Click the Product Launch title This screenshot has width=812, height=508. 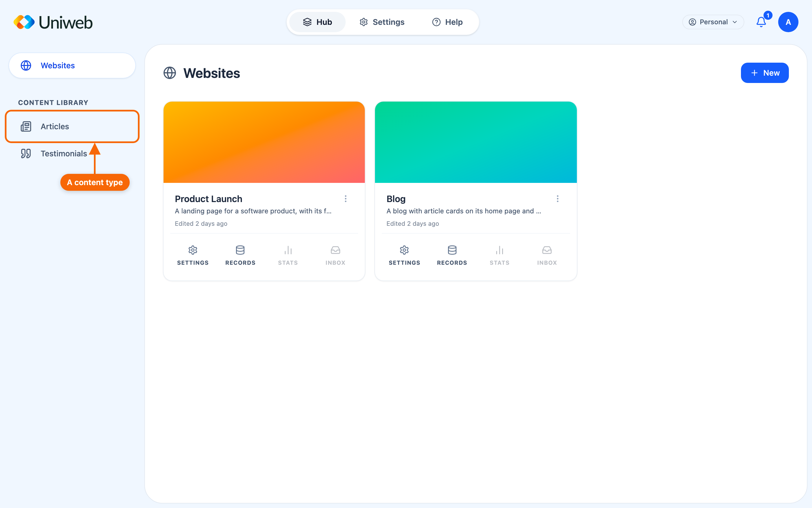[208, 199]
